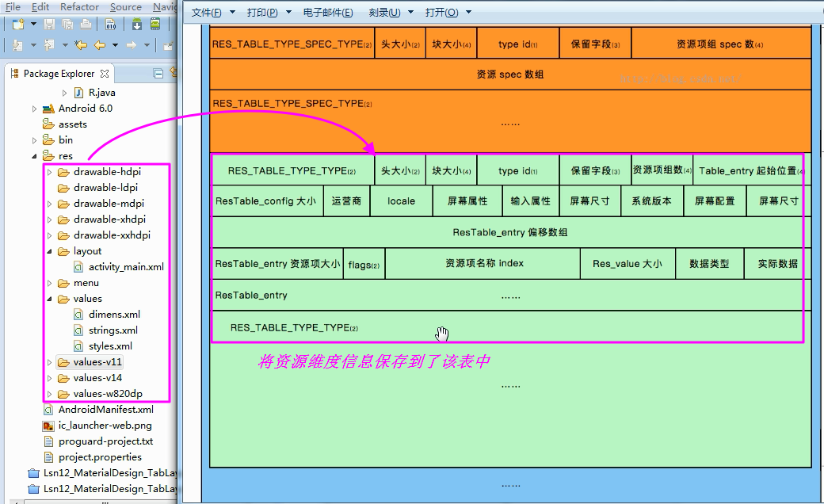Select activity_main.xml in layout folder

[x=125, y=267]
